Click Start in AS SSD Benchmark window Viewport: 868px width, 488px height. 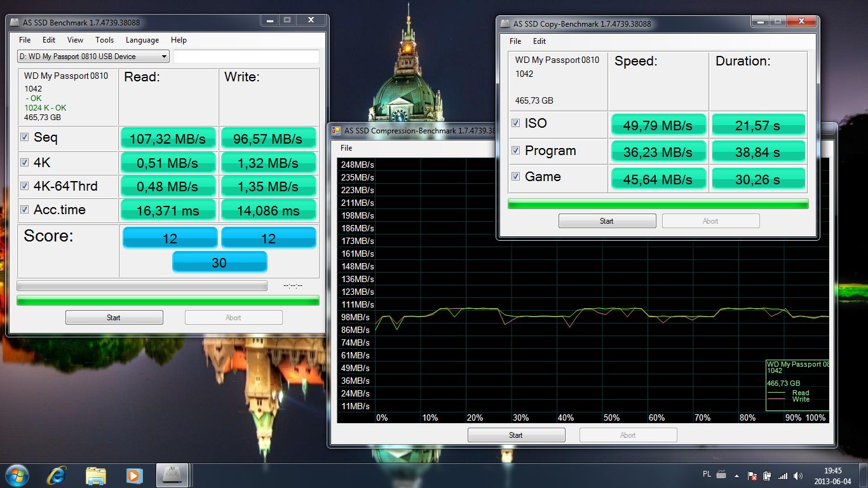pyautogui.click(x=114, y=318)
